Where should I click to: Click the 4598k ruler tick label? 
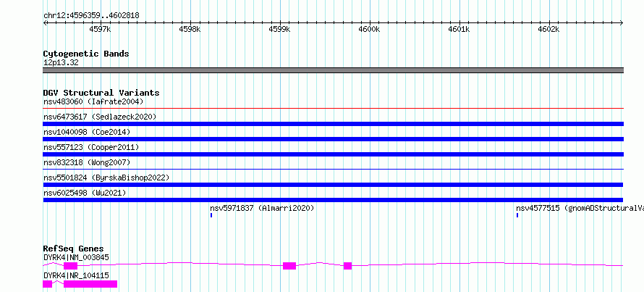pos(190,30)
